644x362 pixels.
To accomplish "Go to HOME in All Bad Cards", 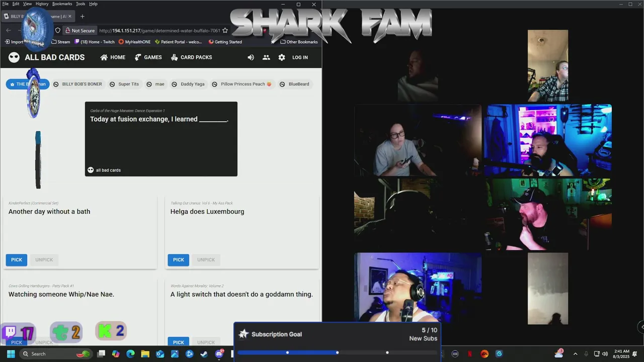I will pos(113,57).
